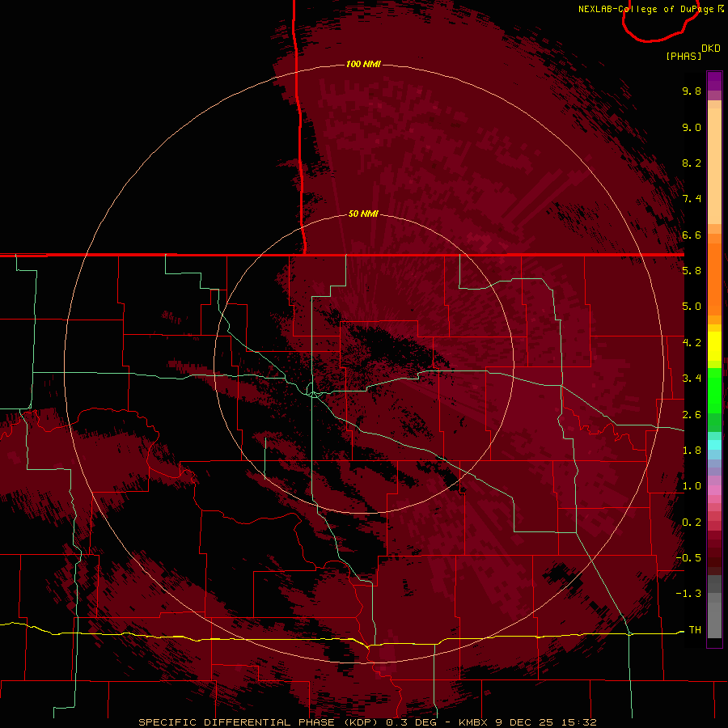728x728 pixels.
Task: Click the SPECIFIC DIFFERENTIAL PHASE (KDP) caption text
Action: [x=259, y=722]
